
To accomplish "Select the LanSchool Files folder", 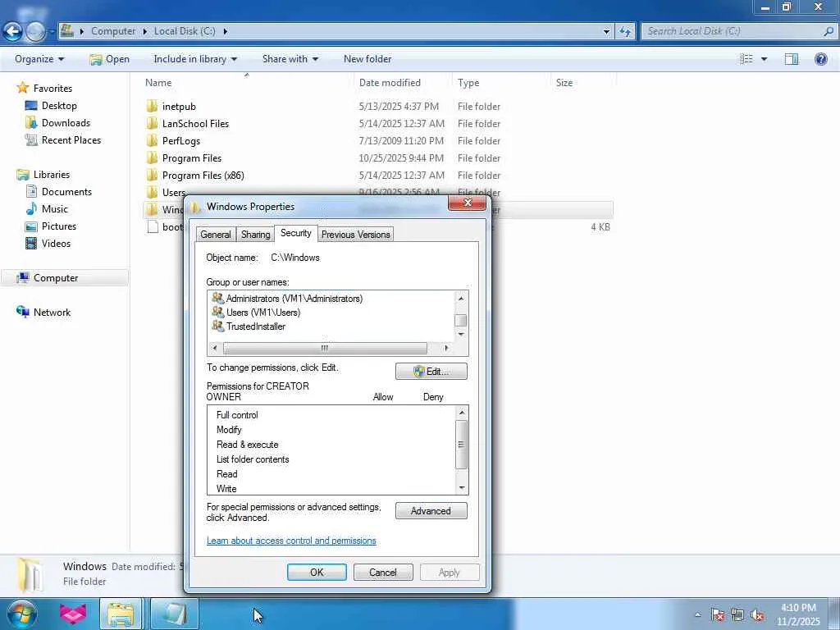I will coord(195,124).
